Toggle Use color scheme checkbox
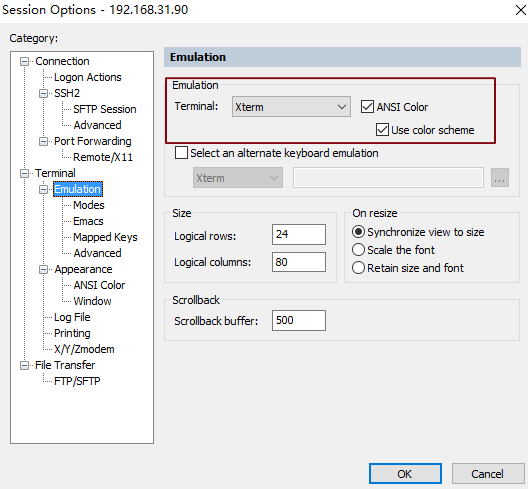 tap(383, 130)
